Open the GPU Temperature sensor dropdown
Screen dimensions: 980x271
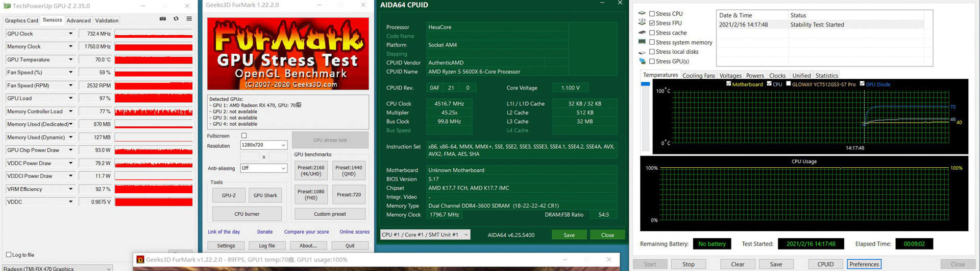coord(70,59)
